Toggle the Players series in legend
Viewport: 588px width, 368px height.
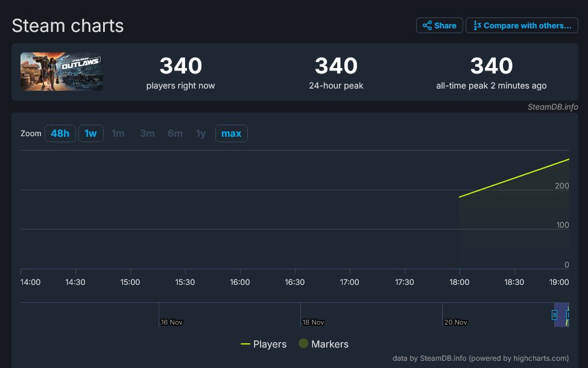coord(264,344)
